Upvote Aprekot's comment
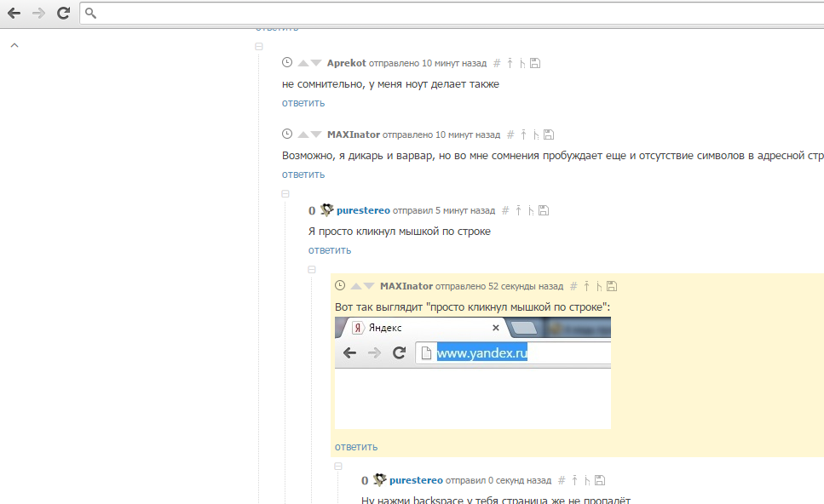 [x=303, y=63]
